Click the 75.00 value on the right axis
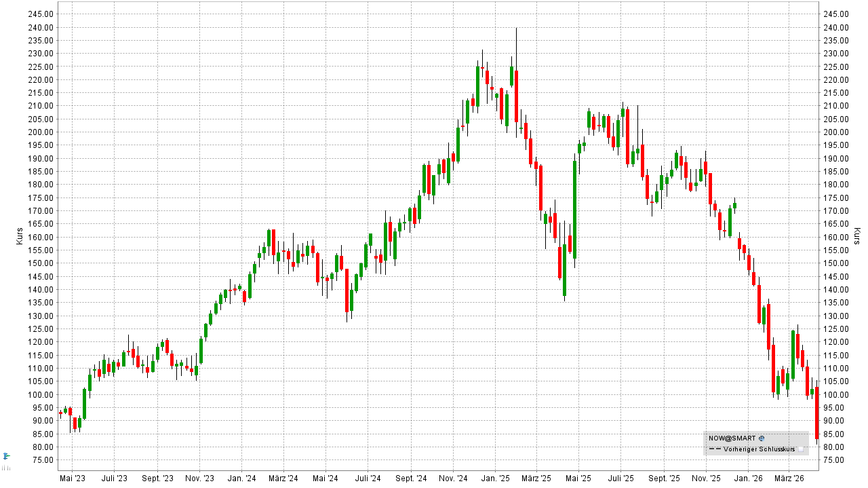Screen dimensions: 868x488 tap(835, 460)
